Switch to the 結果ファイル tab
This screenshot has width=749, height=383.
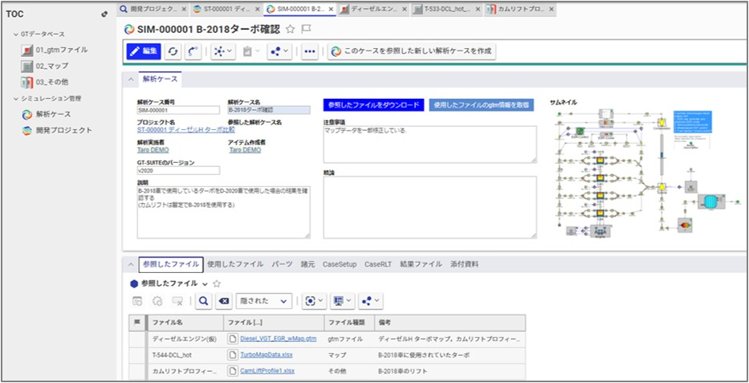tap(421, 264)
